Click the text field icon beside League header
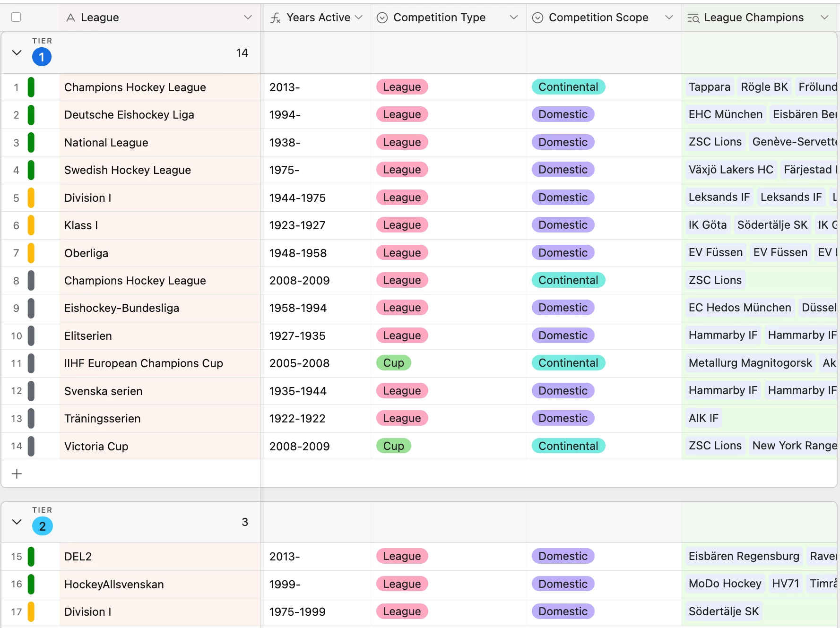Viewport: 840px width, 628px height. click(x=70, y=18)
